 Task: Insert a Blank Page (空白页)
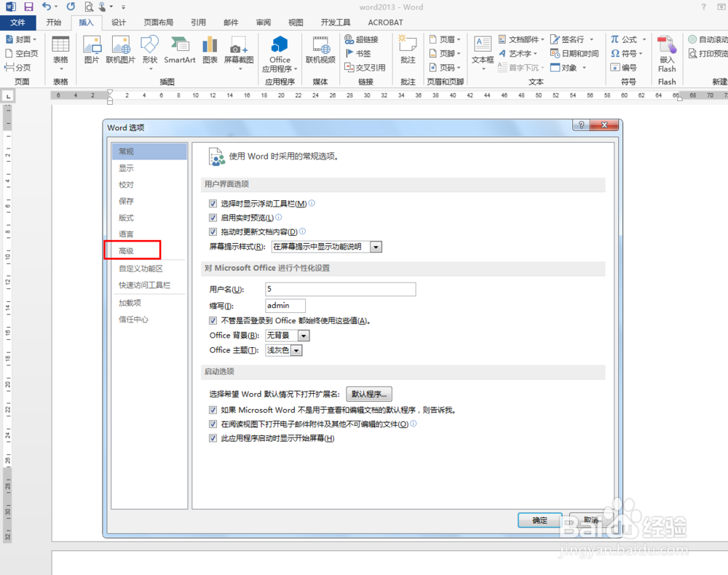[22, 53]
